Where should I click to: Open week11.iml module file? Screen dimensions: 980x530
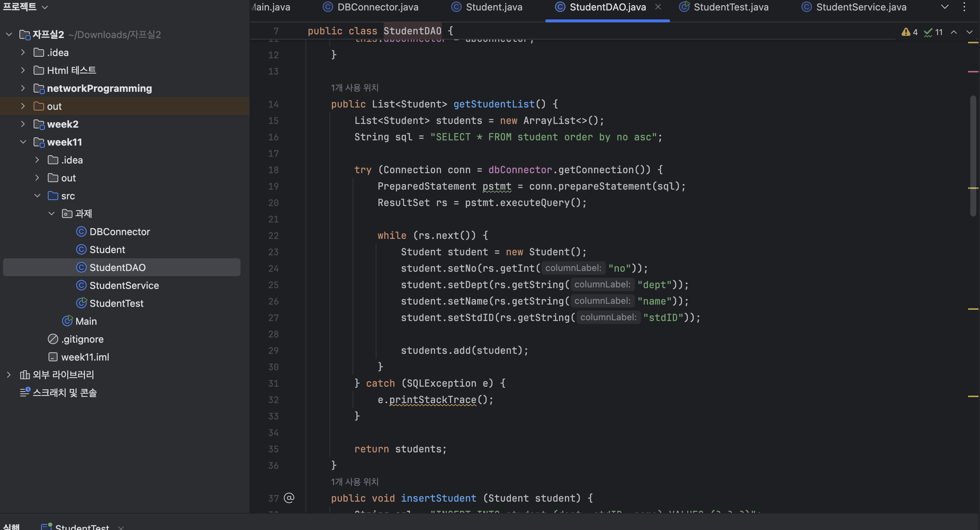(85, 357)
